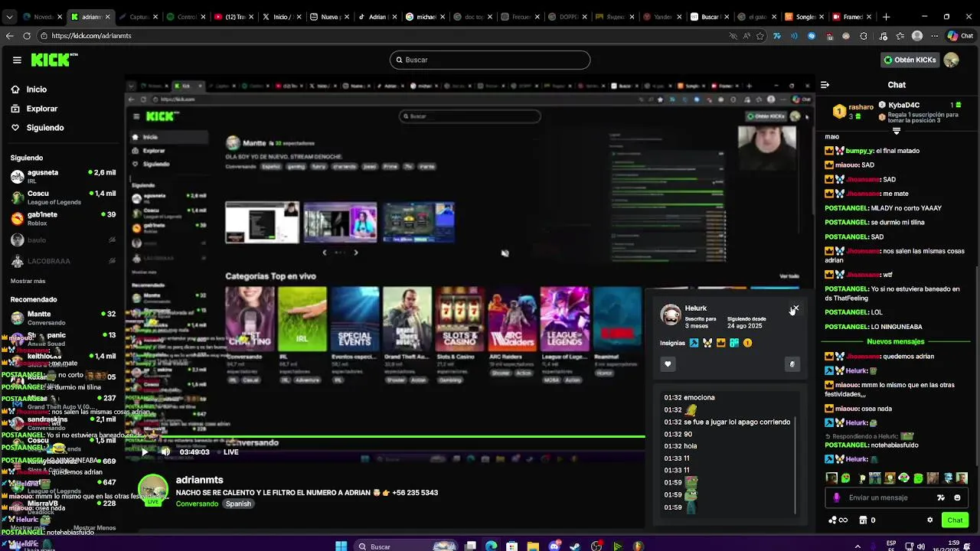Click adrianmts channel name
The image size is (980, 551).
pos(199,480)
